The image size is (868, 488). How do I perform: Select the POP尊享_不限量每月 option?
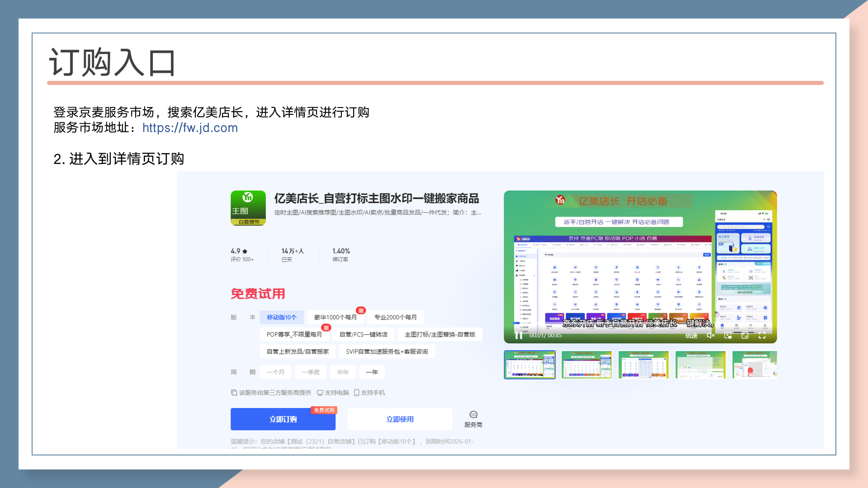coord(294,334)
